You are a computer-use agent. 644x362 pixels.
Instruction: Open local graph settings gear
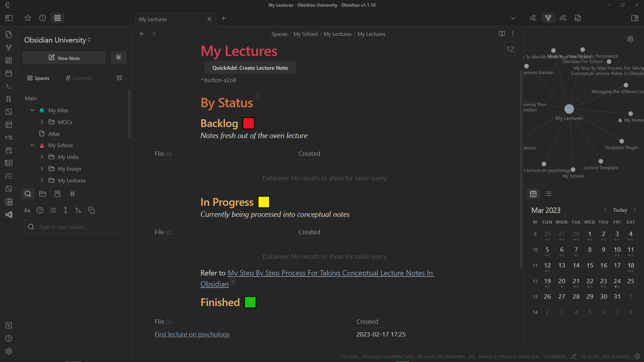point(630,39)
